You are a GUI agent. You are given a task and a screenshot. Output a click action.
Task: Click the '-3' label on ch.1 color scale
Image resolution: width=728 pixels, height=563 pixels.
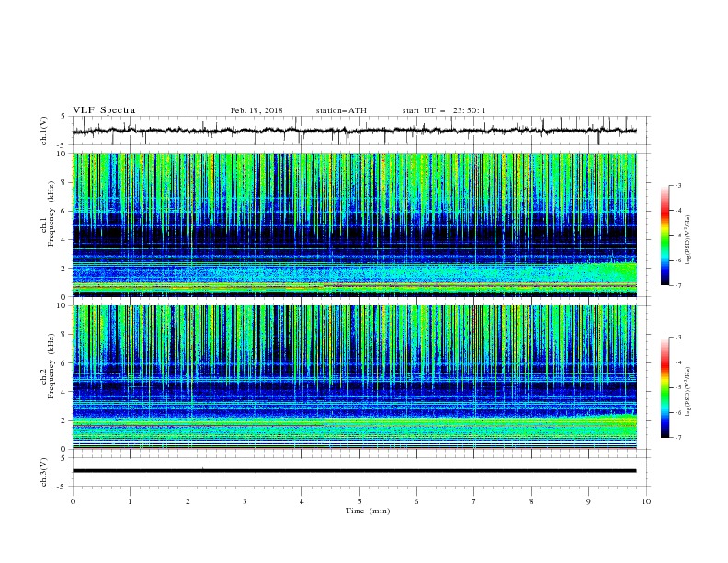coord(677,185)
